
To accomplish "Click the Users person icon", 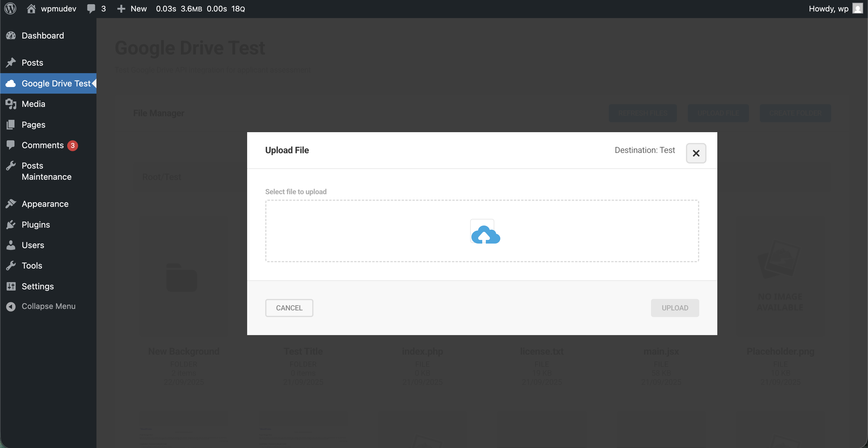I will (11, 245).
